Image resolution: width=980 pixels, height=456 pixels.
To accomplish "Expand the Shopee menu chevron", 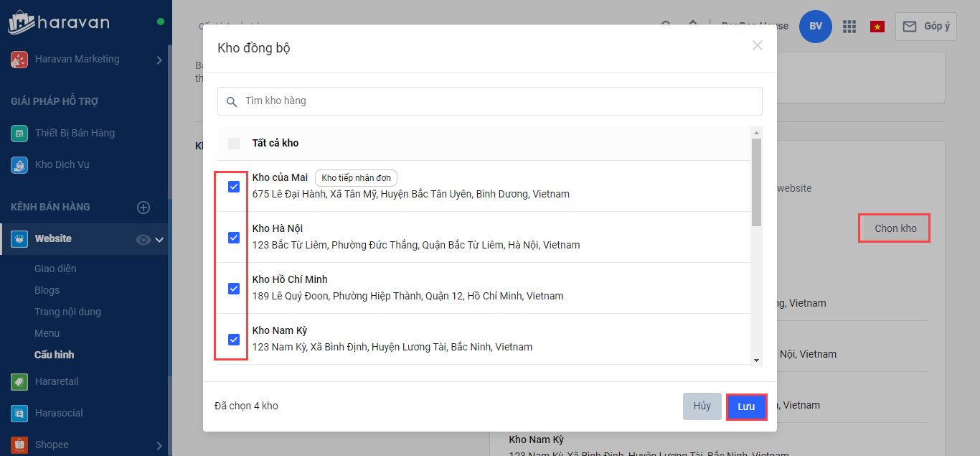I will pos(159,446).
